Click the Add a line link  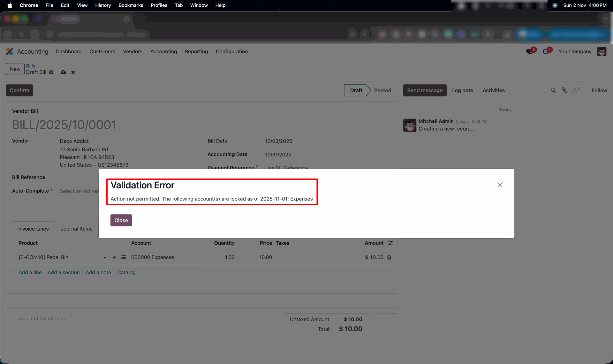30,272
